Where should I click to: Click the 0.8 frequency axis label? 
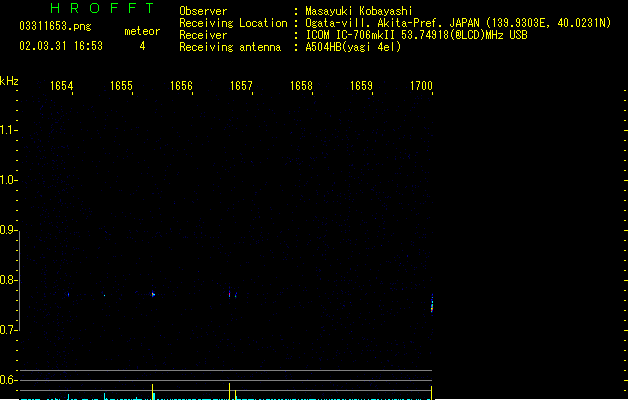[x=7, y=280]
